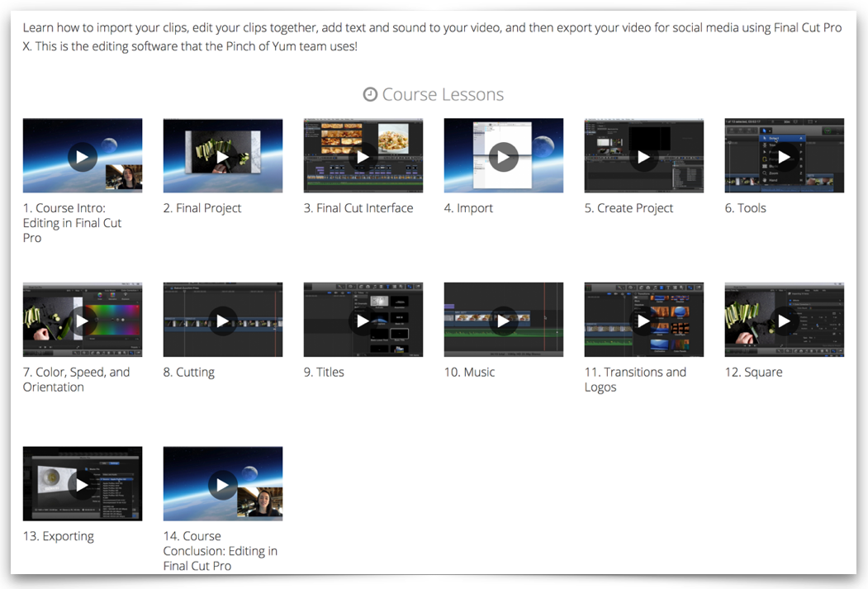Play the Cutting lesson video
This screenshot has width=868, height=589.
pyautogui.click(x=222, y=321)
